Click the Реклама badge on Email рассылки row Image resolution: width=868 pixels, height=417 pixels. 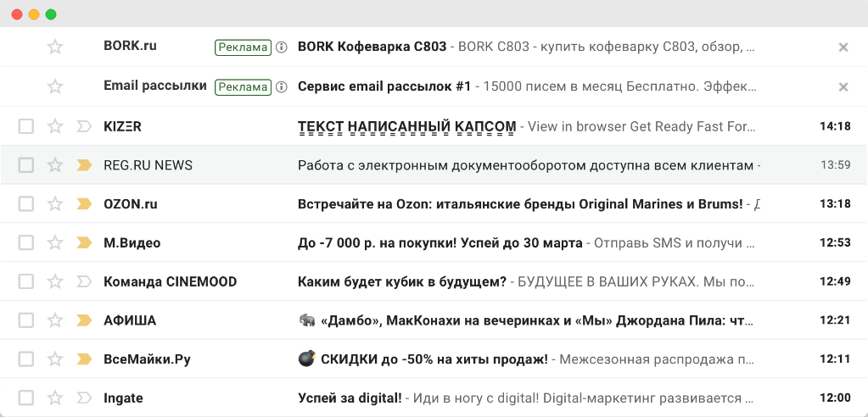point(243,87)
